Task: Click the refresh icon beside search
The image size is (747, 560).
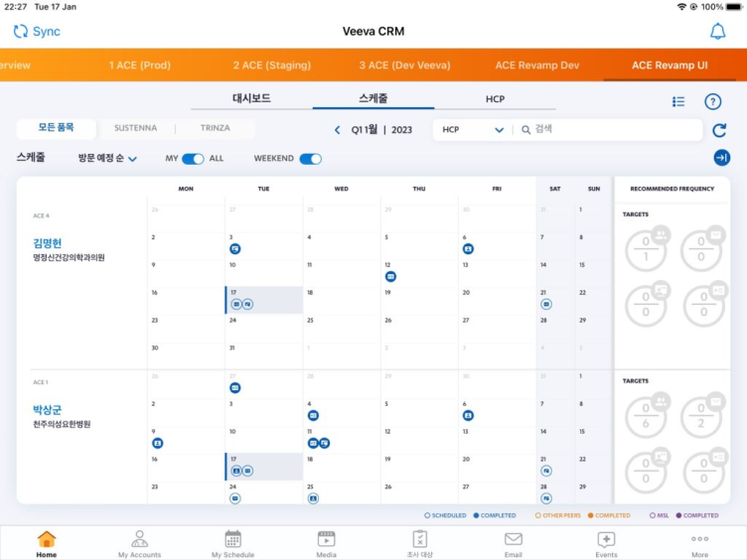Action: pos(719,130)
